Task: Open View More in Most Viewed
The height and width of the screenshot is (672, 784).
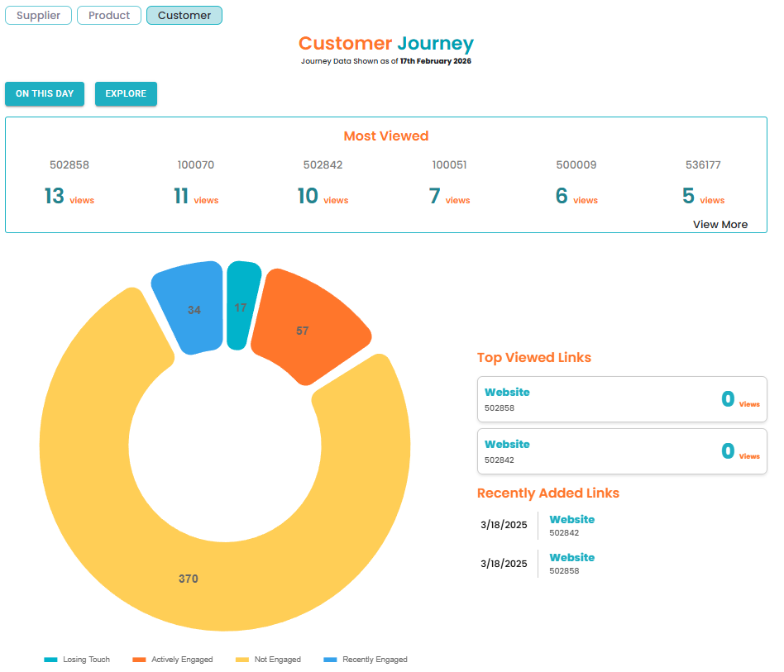Action: click(719, 224)
